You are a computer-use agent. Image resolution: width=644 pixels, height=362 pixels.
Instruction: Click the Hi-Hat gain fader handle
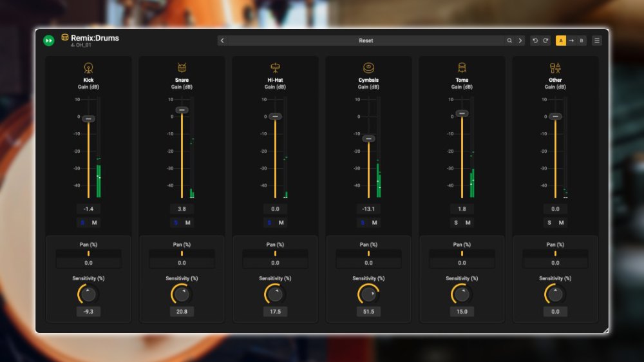(275, 117)
